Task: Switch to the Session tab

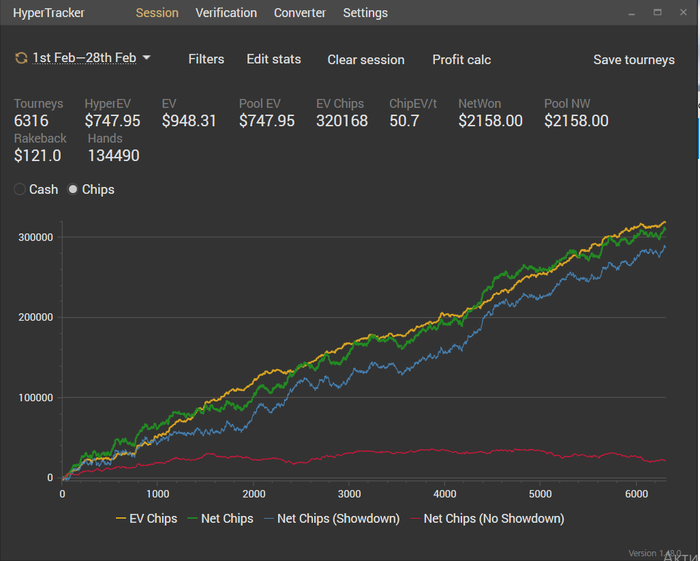Action: 157,13
